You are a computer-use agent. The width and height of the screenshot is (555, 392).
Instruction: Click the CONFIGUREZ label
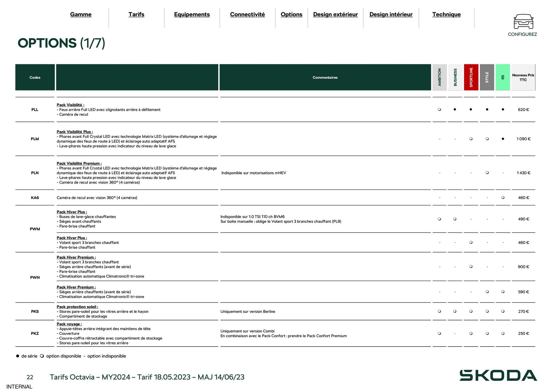tap(522, 34)
